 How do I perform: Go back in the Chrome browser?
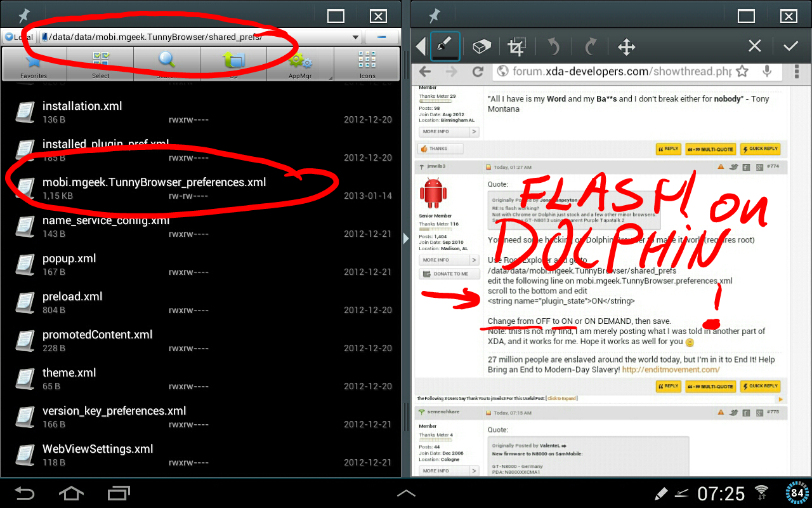[x=425, y=72]
